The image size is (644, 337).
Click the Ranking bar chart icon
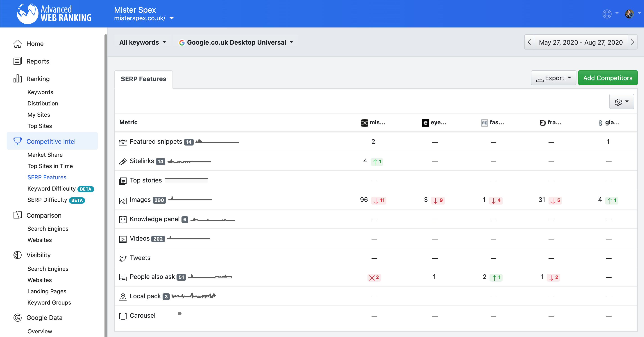[x=18, y=79]
